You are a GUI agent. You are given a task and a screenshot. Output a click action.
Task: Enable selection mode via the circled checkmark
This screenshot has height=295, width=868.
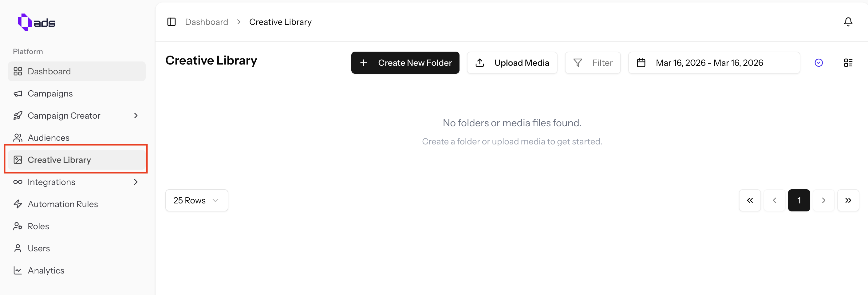click(819, 63)
